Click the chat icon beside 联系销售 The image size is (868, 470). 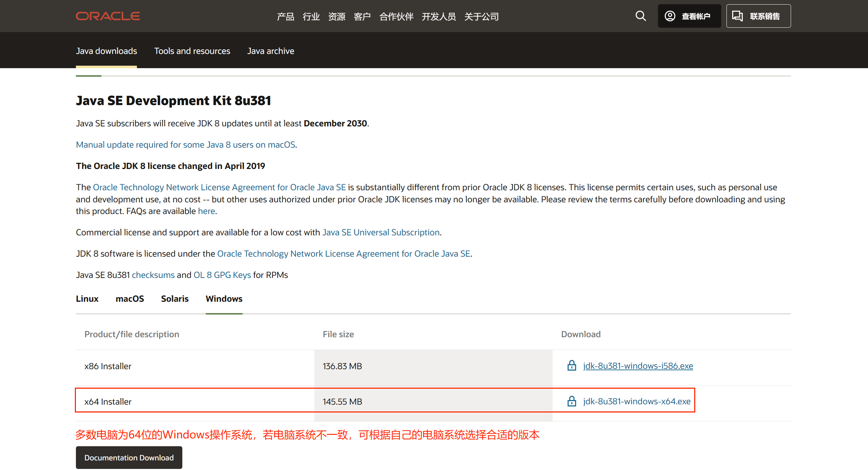(x=738, y=16)
